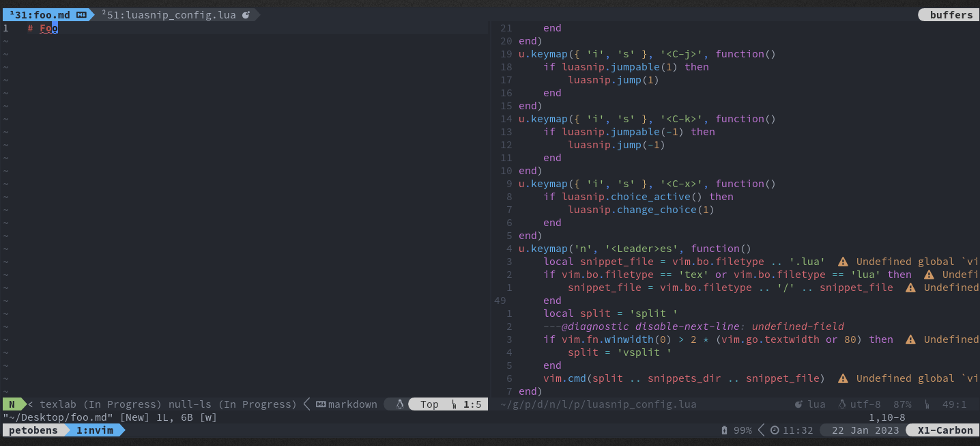The width and height of the screenshot is (980, 446).
Task: Click the clock icon next to 11:32
Action: (x=773, y=430)
